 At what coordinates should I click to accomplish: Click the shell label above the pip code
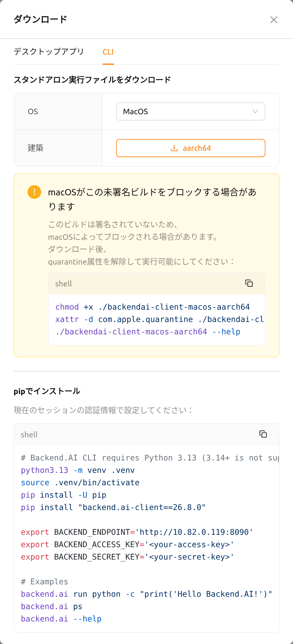click(29, 435)
